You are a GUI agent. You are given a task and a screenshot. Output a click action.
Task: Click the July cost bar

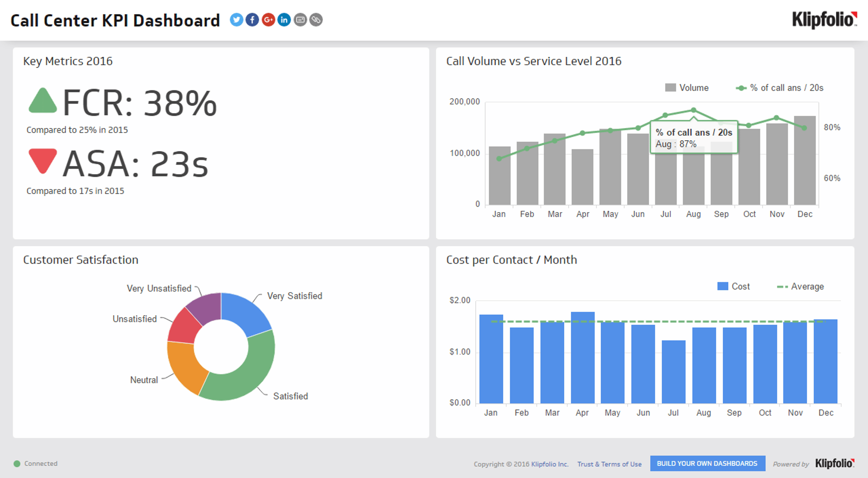click(x=673, y=372)
